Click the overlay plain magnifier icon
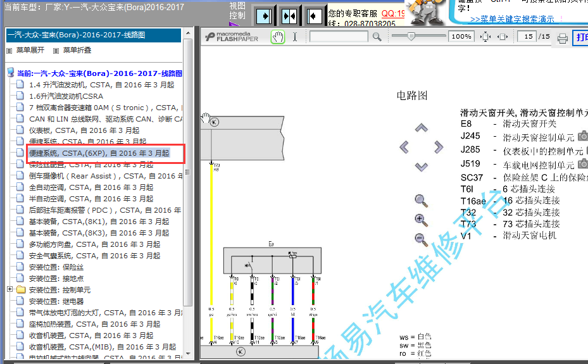Screen dimensions: 588x364 [421, 201]
